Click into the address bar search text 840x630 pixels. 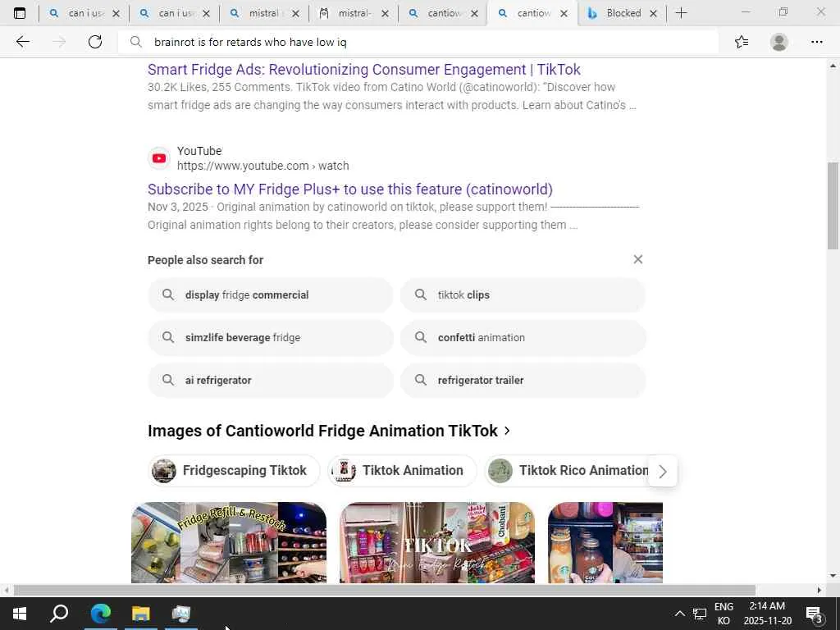pos(250,42)
